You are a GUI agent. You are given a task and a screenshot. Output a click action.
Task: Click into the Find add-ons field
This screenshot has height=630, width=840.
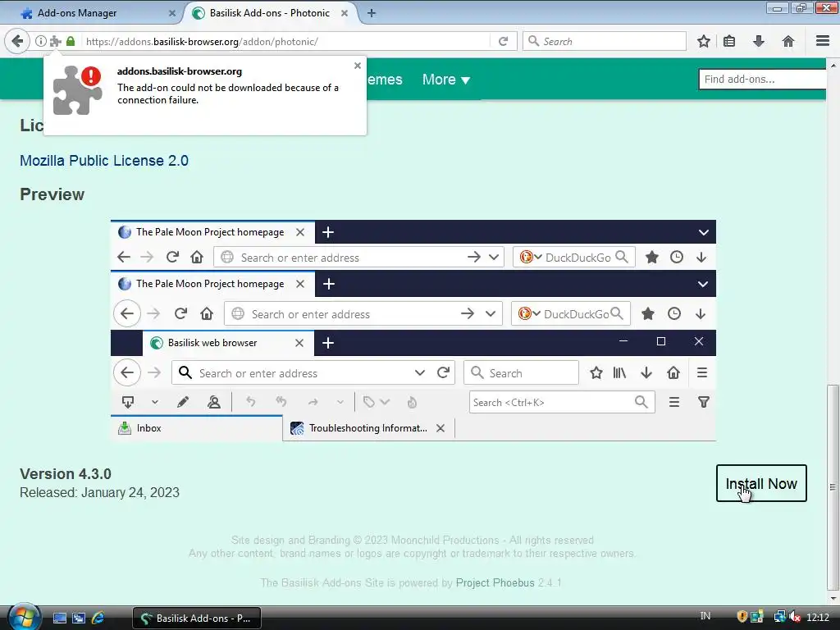click(x=762, y=80)
